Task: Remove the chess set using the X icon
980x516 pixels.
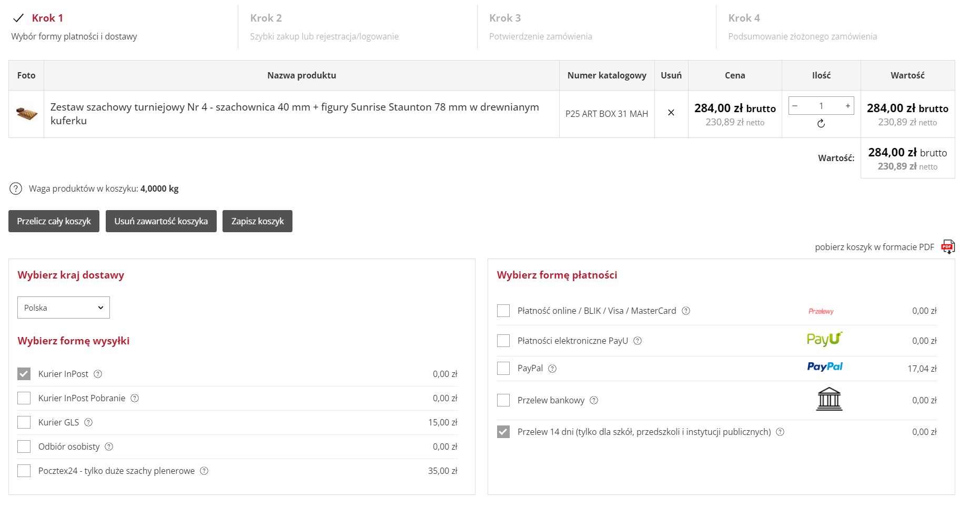Action: 671,113
